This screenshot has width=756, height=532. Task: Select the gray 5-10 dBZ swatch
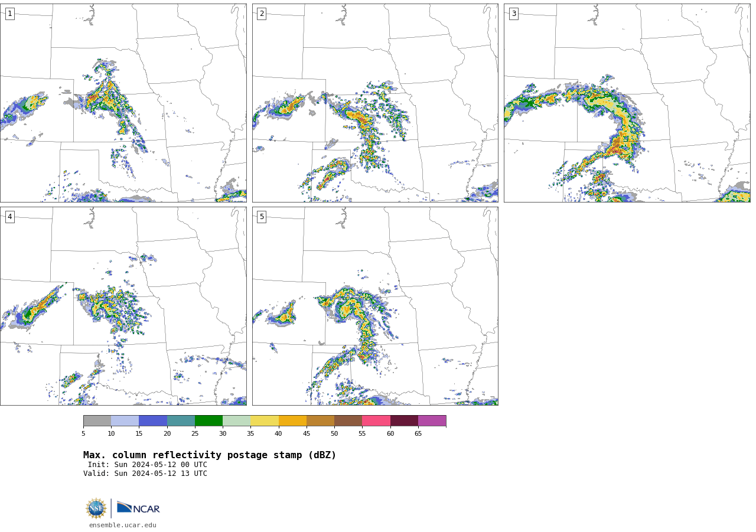[x=97, y=420]
